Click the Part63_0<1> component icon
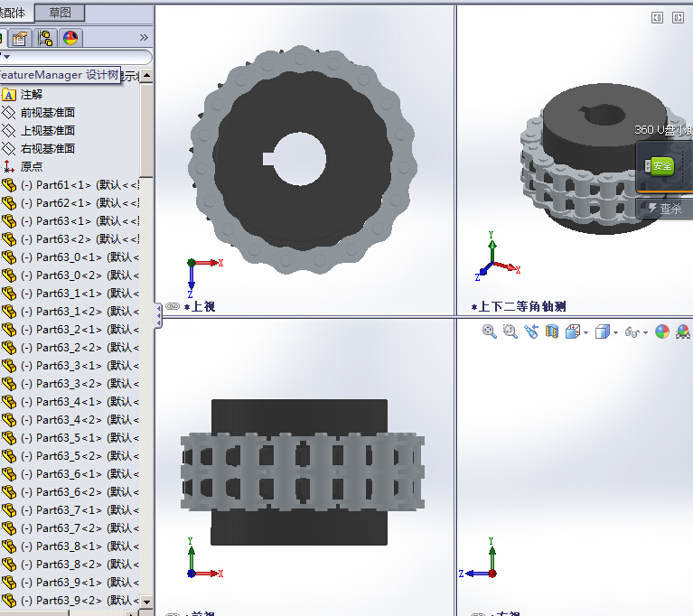The height and width of the screenshot is (616, 693). (9, 257)
